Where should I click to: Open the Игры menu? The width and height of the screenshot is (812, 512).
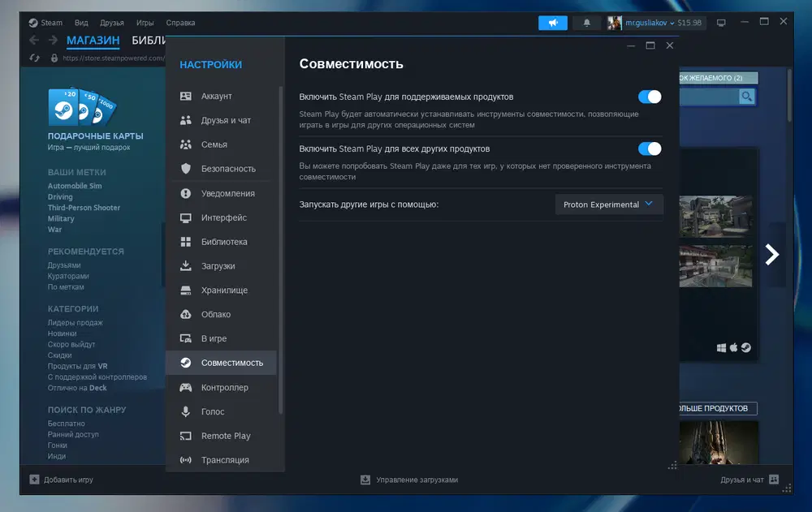[x=145, y=23]
